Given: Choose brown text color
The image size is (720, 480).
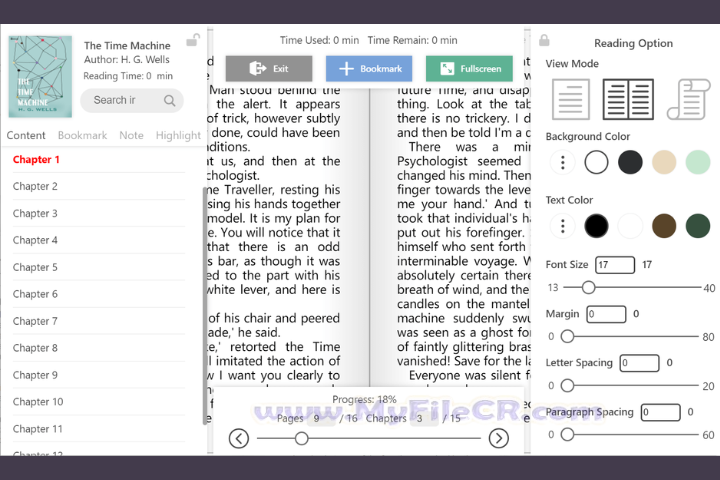Looking at the screenshot, I should coord(664,226).
